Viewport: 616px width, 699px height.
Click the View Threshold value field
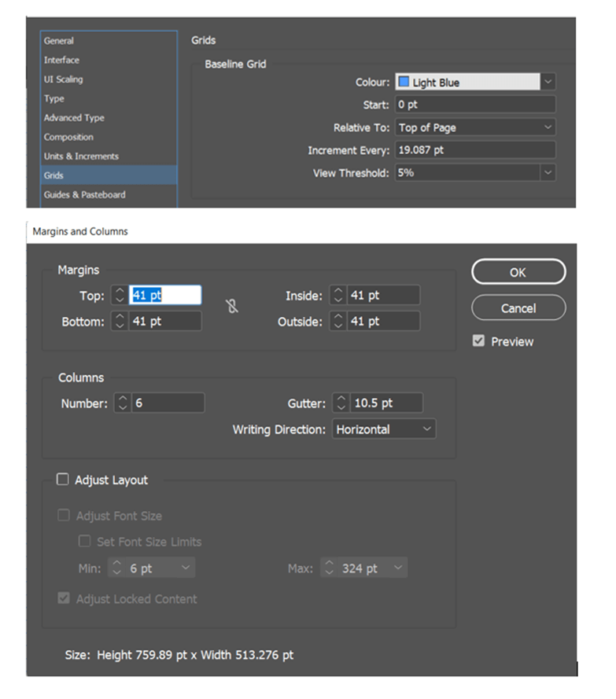tap(468, 172)
